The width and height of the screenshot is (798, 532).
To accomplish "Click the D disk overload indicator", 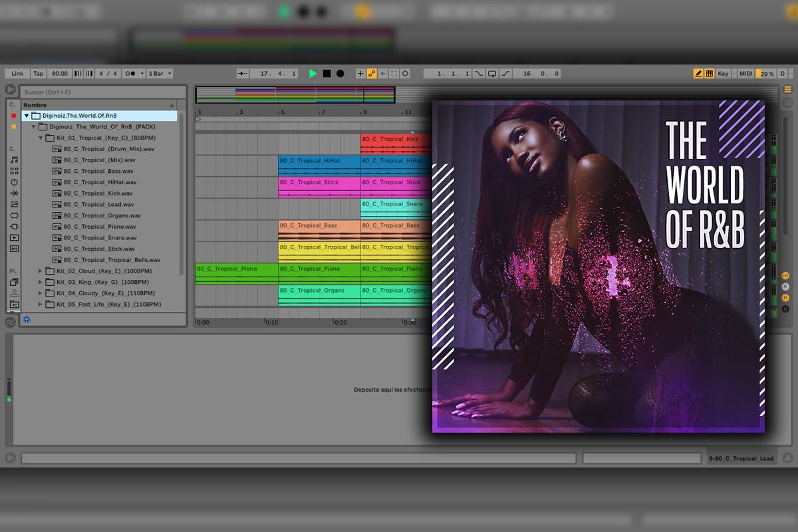I will point(782,74).
